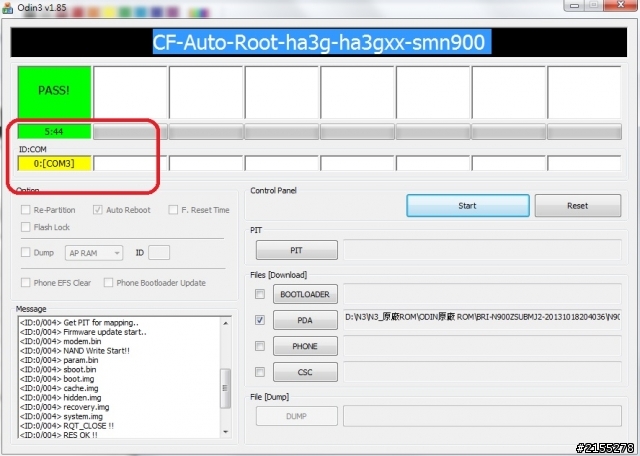Select the 'sboot.bin' log line
This screenshot has height=456, width=640.
click(58, 369)
